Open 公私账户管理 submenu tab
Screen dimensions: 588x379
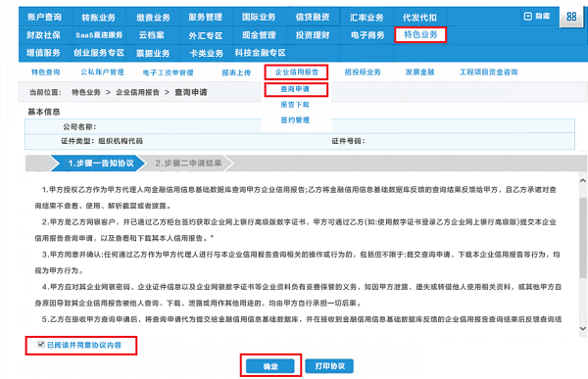(102, 71)
